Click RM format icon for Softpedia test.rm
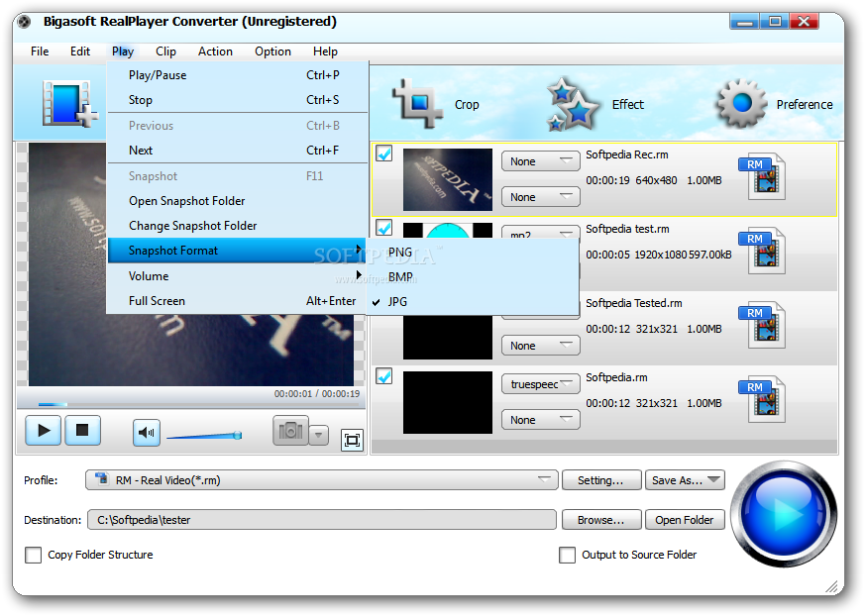865x616 pixels. [x=763, y=251]
